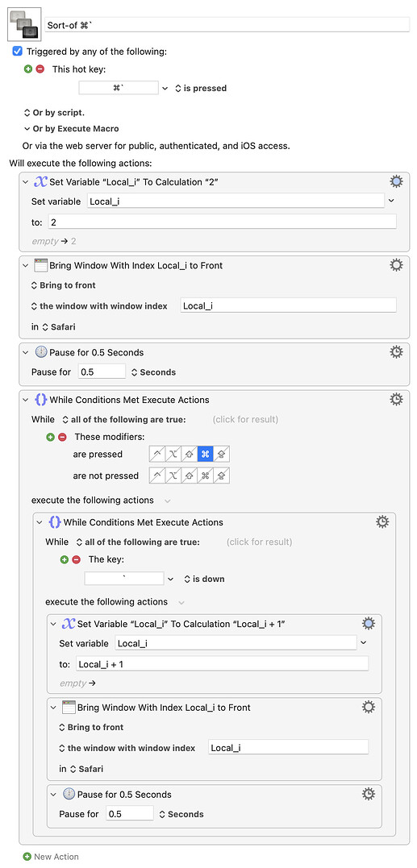
Task: Click New Action at the bottom
Action: point(51,857)
